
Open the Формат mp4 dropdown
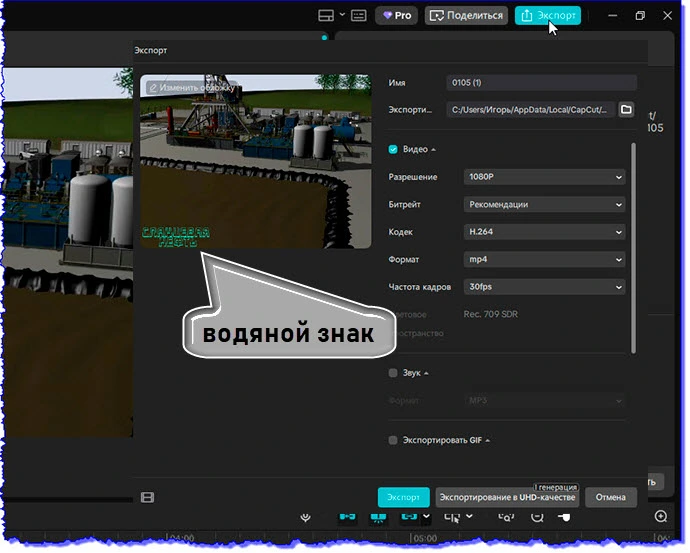(545, 259)
